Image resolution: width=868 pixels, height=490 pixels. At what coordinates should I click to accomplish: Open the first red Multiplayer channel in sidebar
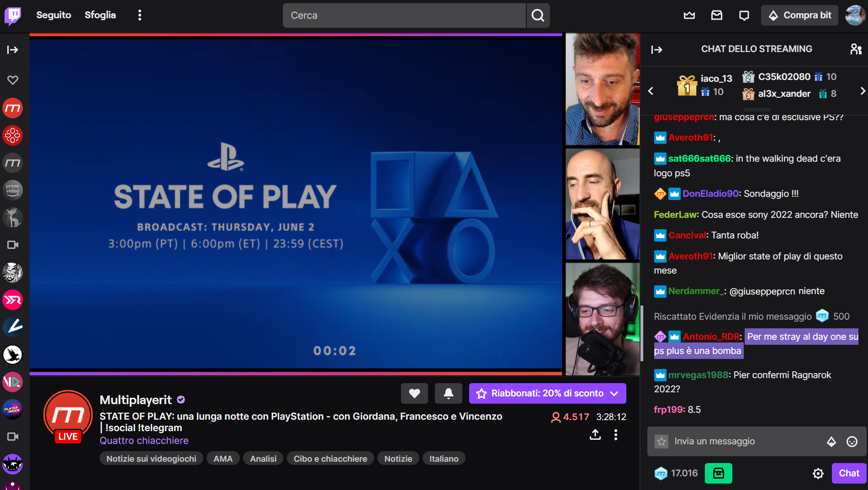13,108
